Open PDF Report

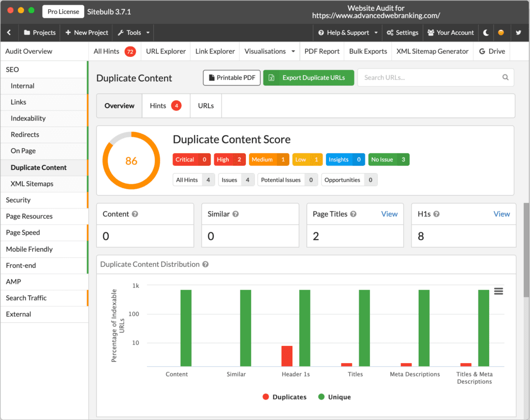coord(322,51)
